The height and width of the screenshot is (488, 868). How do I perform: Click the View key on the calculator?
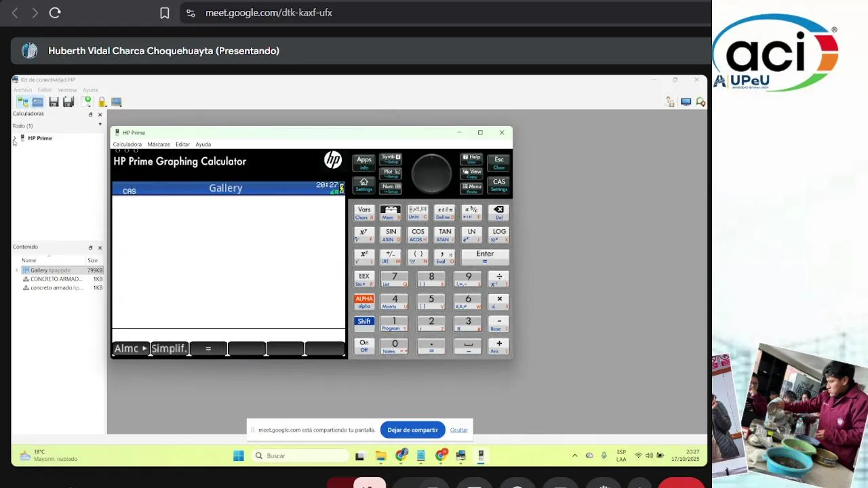471,174
